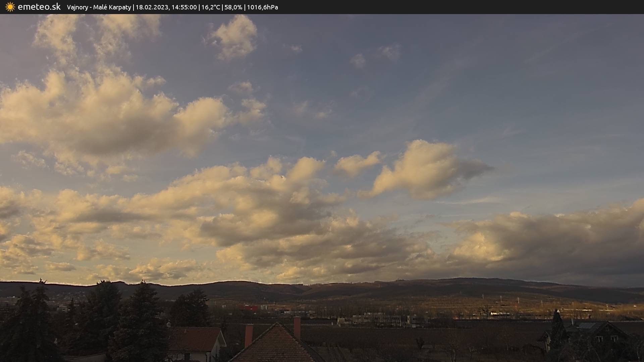644x362 pixels.
Task: Select the 18.02.2023 date text
Action: pos(152,7)
